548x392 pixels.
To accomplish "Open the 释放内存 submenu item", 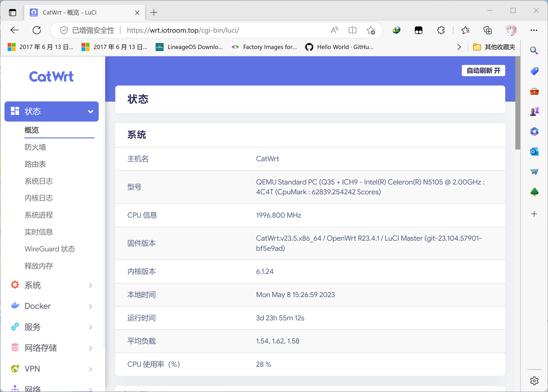I will pyautogui.click(x=39, y=266).
